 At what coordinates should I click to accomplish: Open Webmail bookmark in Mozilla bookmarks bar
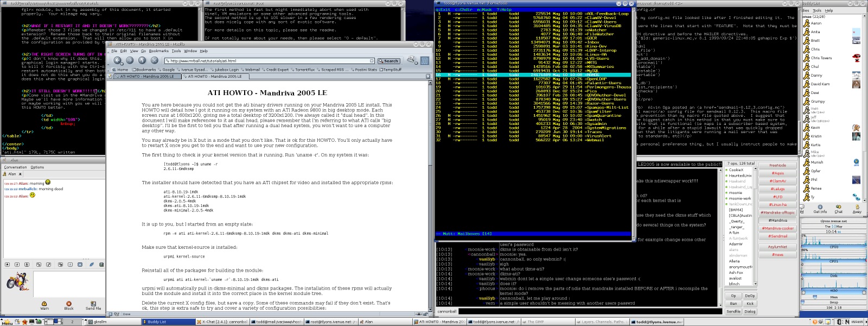[x=251, y=70]
